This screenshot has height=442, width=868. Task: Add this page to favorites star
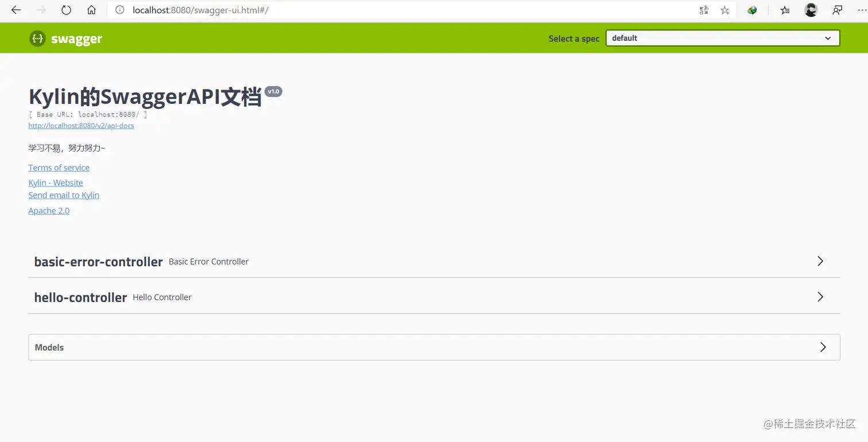pyautogui.click(x=725, y=10)
